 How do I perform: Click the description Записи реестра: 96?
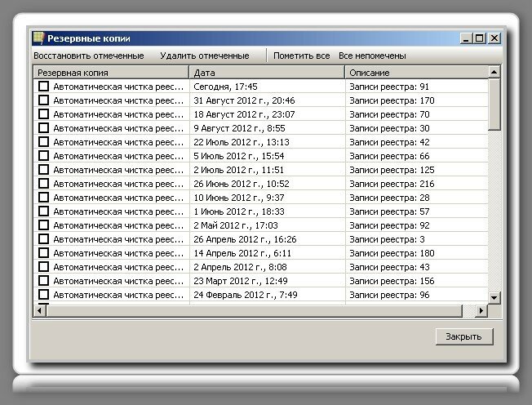click(x=389, y=295)
